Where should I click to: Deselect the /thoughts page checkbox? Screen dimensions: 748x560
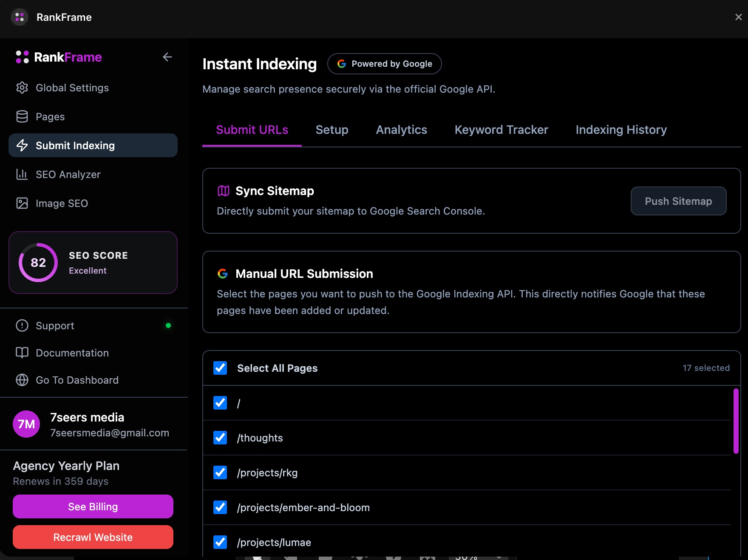click(220, 438)
